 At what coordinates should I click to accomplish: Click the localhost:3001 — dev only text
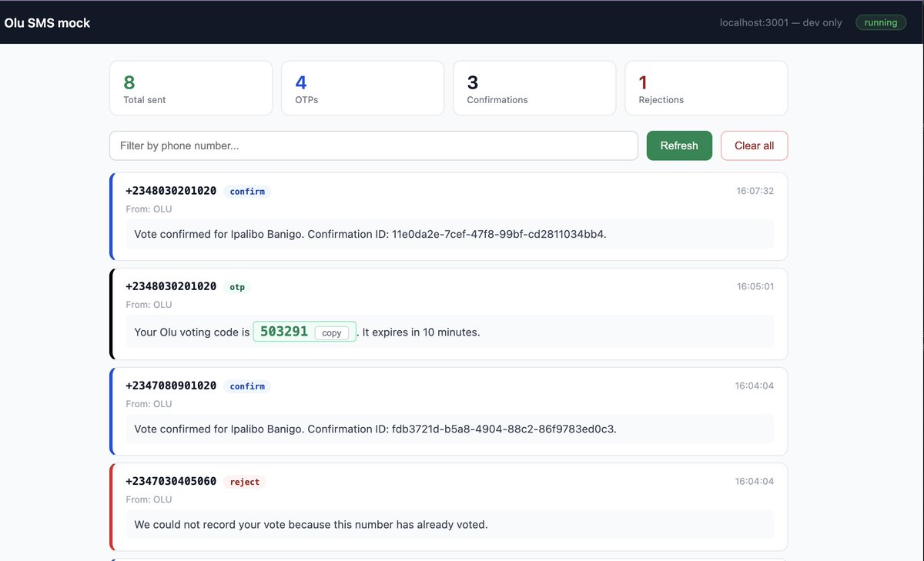781,22
